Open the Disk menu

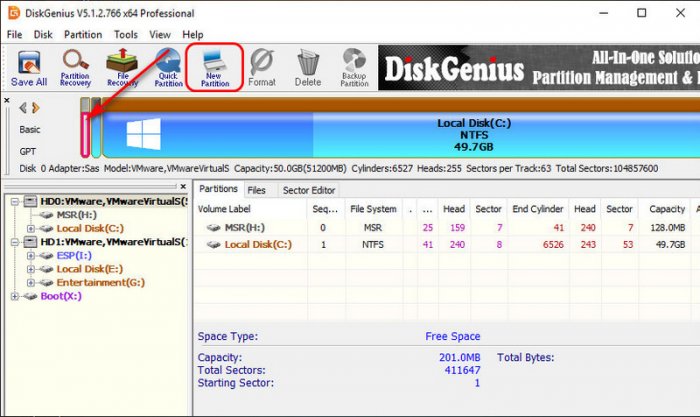pos(43,34)
